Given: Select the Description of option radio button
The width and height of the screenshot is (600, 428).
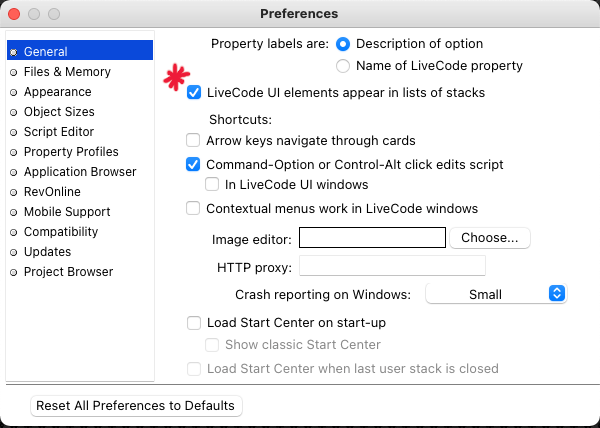Looking at the screenshot, I should [x=344, y=44].
